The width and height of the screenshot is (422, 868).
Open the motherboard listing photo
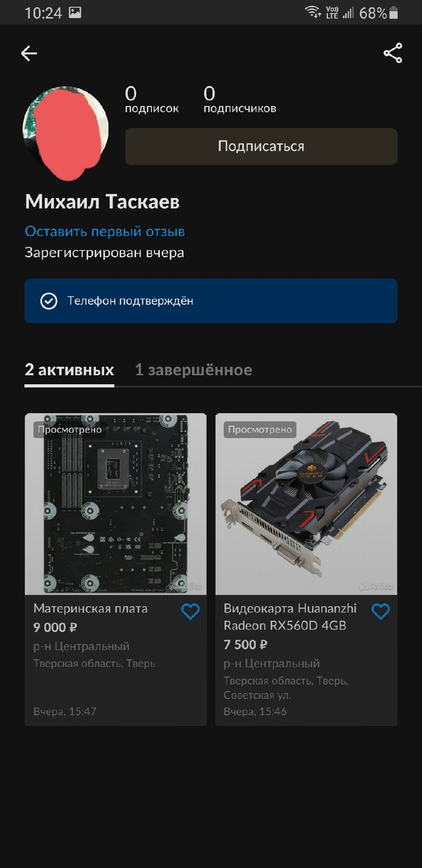116,504
